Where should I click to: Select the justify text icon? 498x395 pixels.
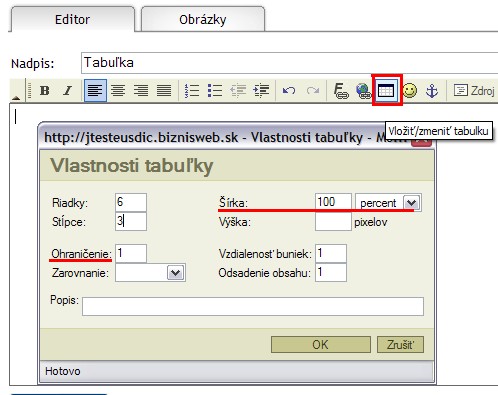click(x=164, y=91)
